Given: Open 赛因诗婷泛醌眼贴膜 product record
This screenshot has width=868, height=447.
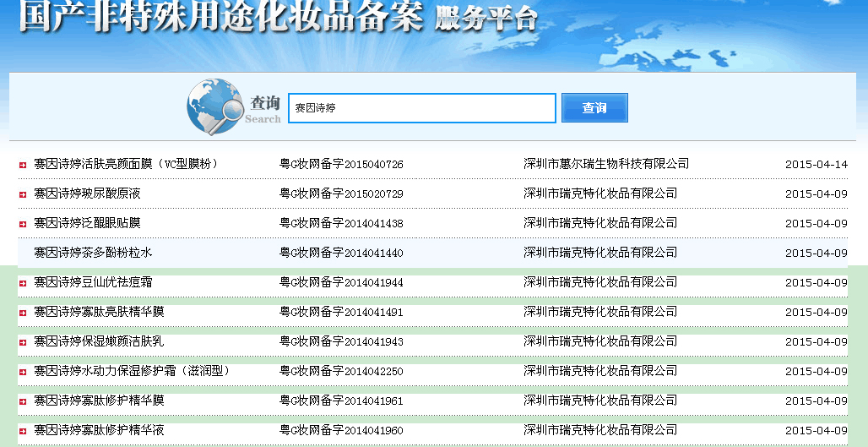Looking at the screenshot, I should (x=88, y=223).
